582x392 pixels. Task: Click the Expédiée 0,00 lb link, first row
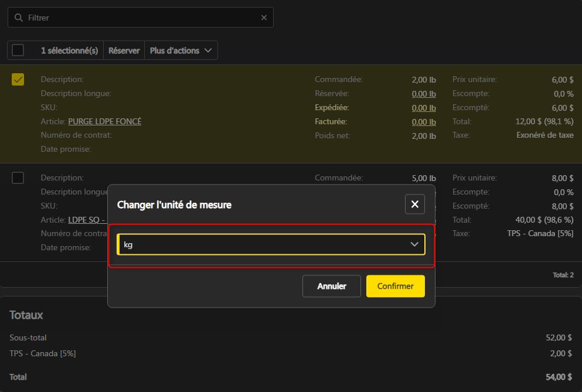point(423,108)
